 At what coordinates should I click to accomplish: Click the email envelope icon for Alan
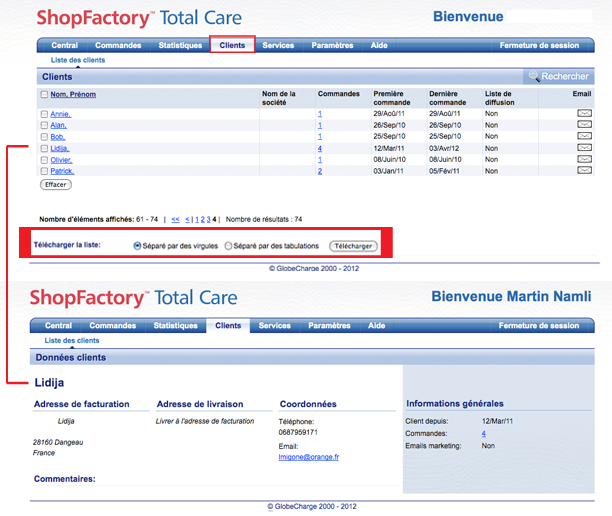584,126
